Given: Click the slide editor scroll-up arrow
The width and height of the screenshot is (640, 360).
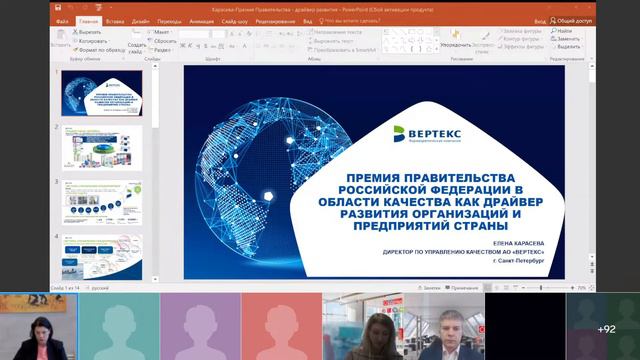Looking at the screenshot, I should click(592, 66).
